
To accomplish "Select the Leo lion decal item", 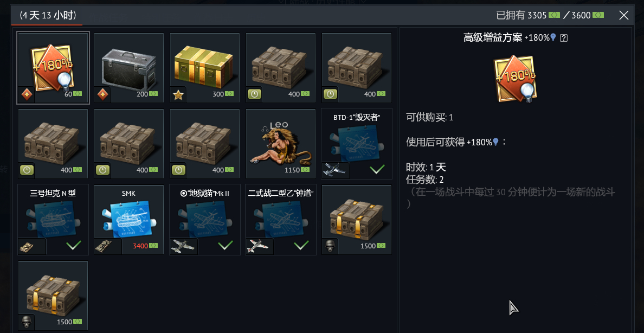I will (280, 144).
